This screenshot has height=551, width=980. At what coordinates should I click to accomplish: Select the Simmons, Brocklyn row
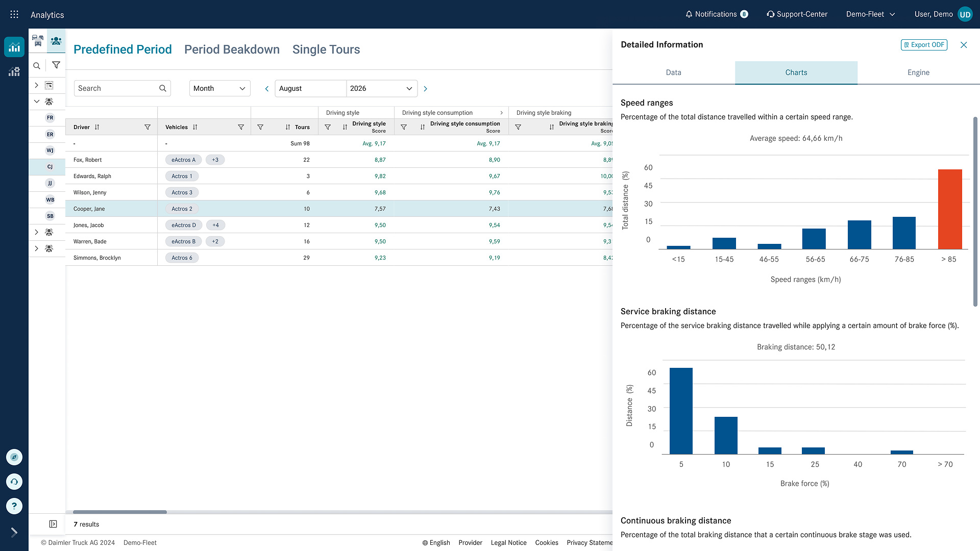tap(339, 258)
